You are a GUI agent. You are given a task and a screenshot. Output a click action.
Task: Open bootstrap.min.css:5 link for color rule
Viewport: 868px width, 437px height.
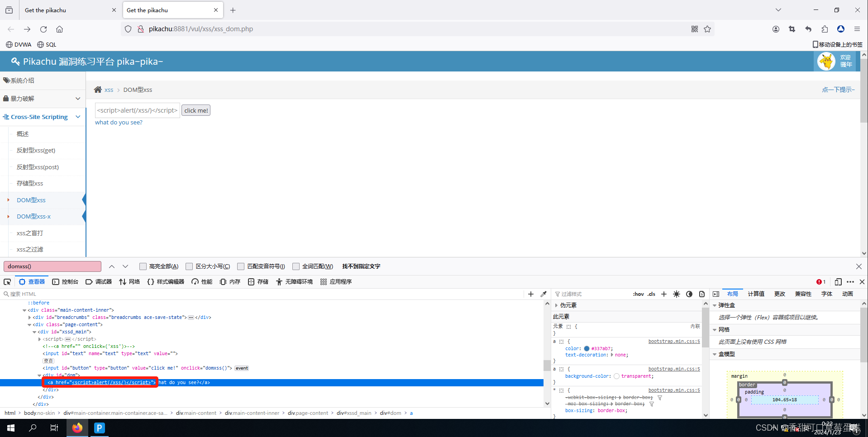(x=674, y=342)
